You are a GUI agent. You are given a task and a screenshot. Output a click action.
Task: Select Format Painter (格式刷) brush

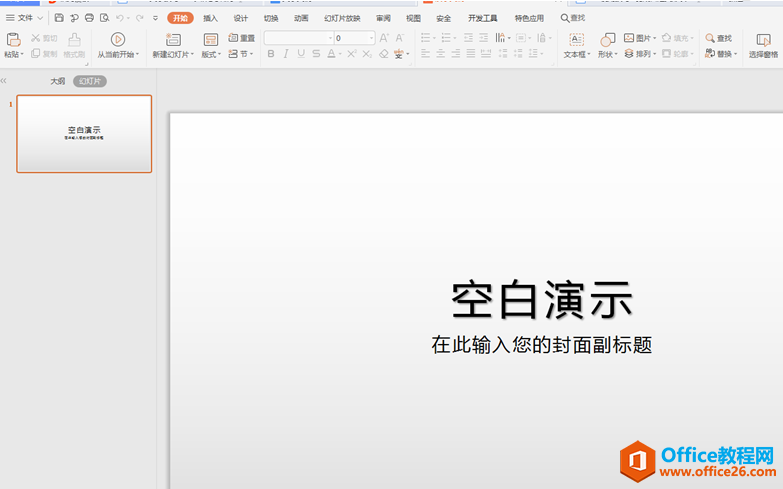pos(74,45)
